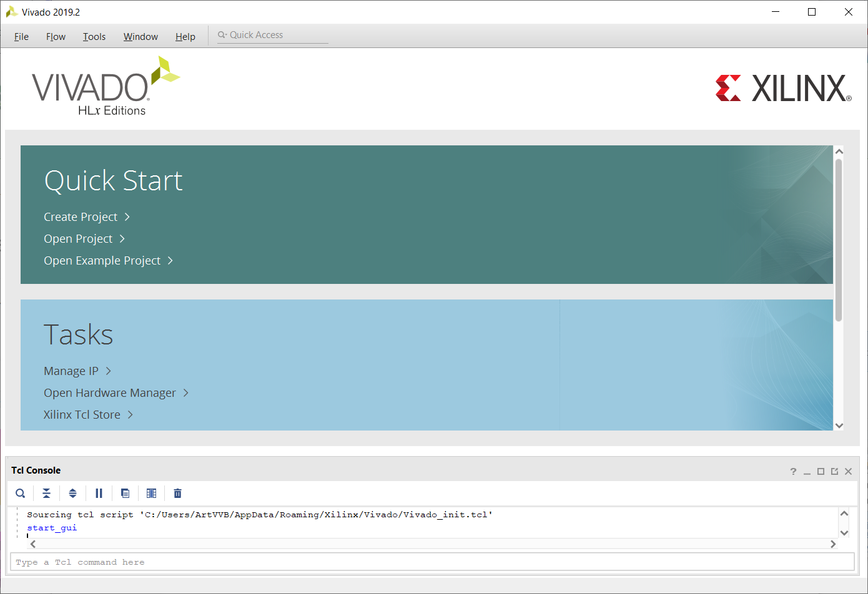This screenshot has height=594, width=868.
Task: Minimize the Vivado window
Action: click(776, 12)
